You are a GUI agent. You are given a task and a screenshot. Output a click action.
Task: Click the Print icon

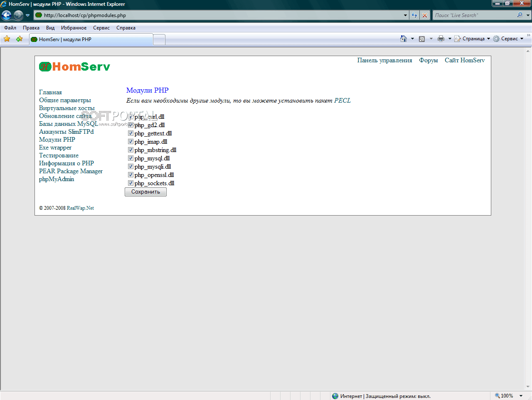click(441, 39)
